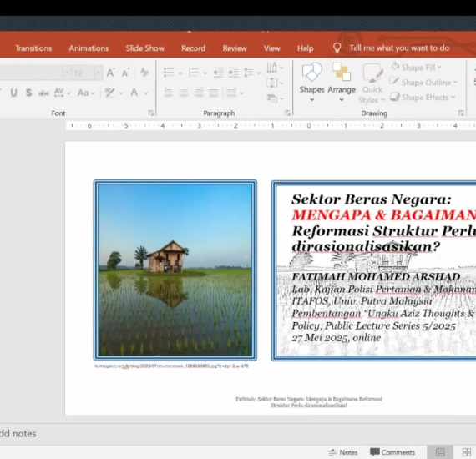Screen dimensions: 476x459
Task: Click the "27 Mei 2025, online" line
Action: pos(336,338)
